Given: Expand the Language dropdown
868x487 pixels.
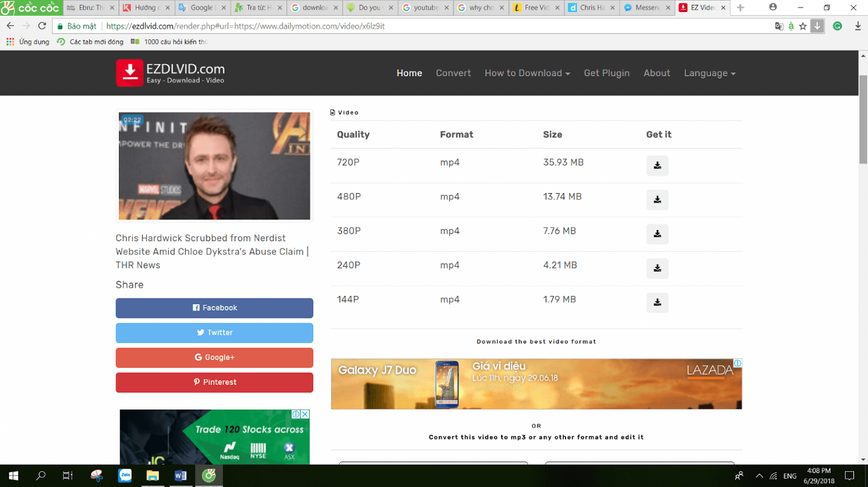Looking at the screenshot, I should click(709, 73).
